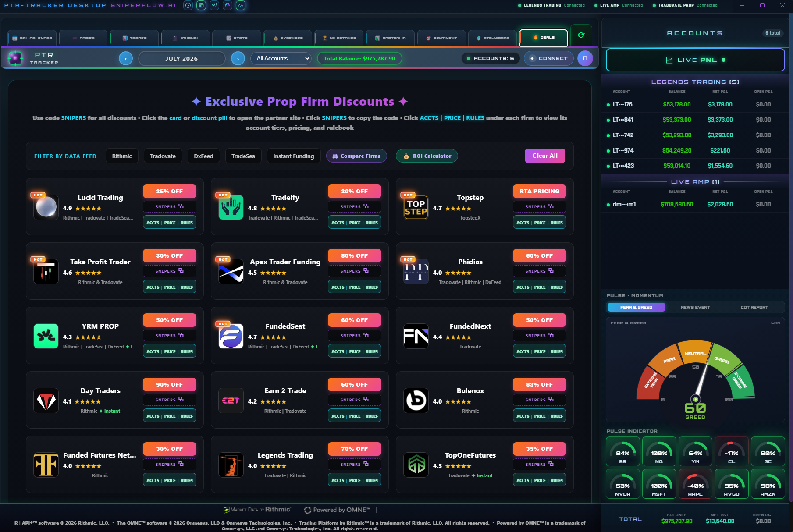Screen dimensions: 793x532
Task: Open RULES for Phidias
Action: coord(557,287)
